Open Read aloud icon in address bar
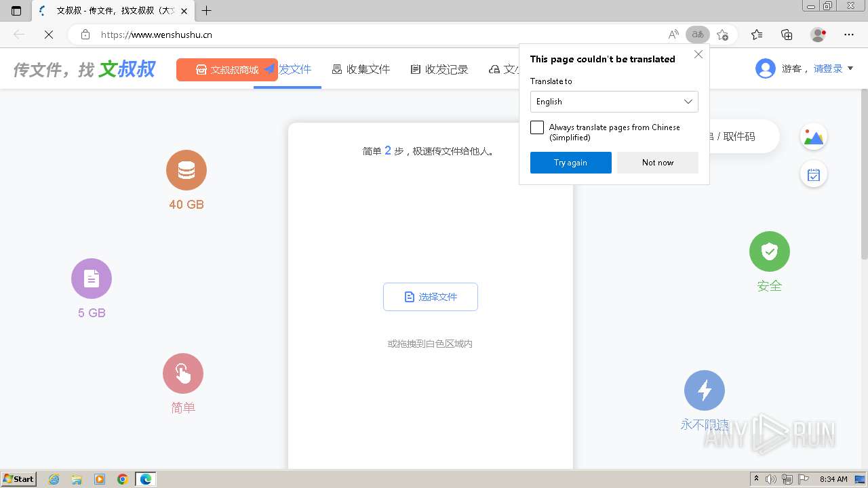Viewport: 868px width, 488px height. 673,35
